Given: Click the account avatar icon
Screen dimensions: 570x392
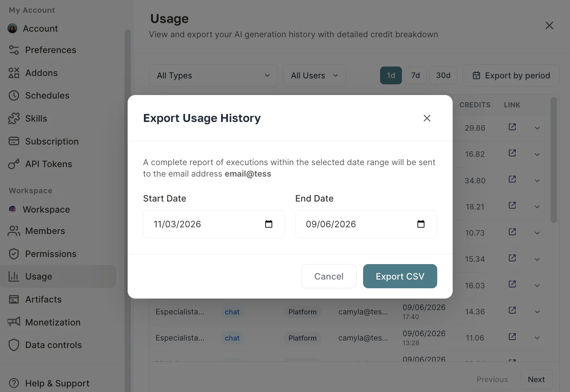Looking at the screenshot, I should point(13,29).
